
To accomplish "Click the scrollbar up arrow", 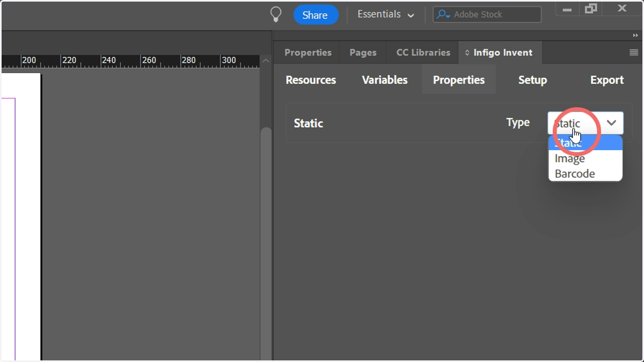I will [266, 61].
